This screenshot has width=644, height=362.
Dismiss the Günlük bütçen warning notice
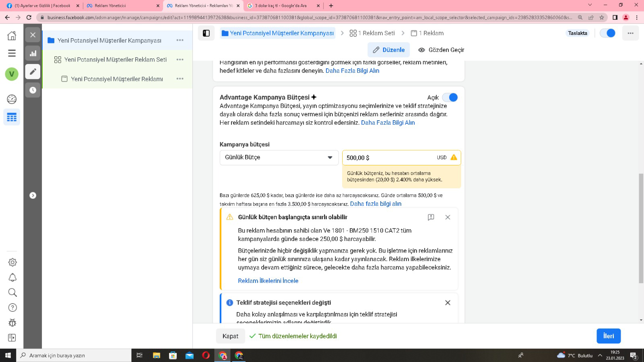(x=448, y=217)
